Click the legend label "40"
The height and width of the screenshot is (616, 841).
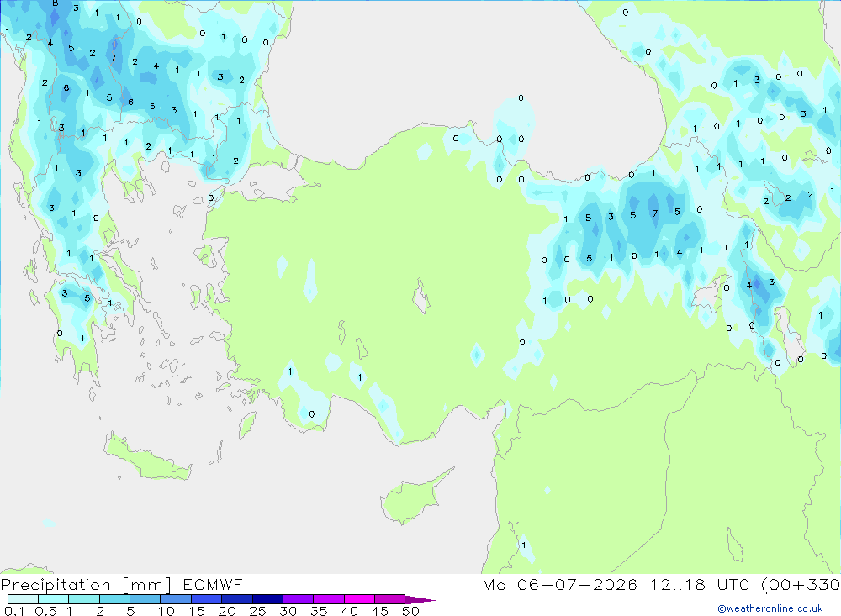tap(350, 611)
